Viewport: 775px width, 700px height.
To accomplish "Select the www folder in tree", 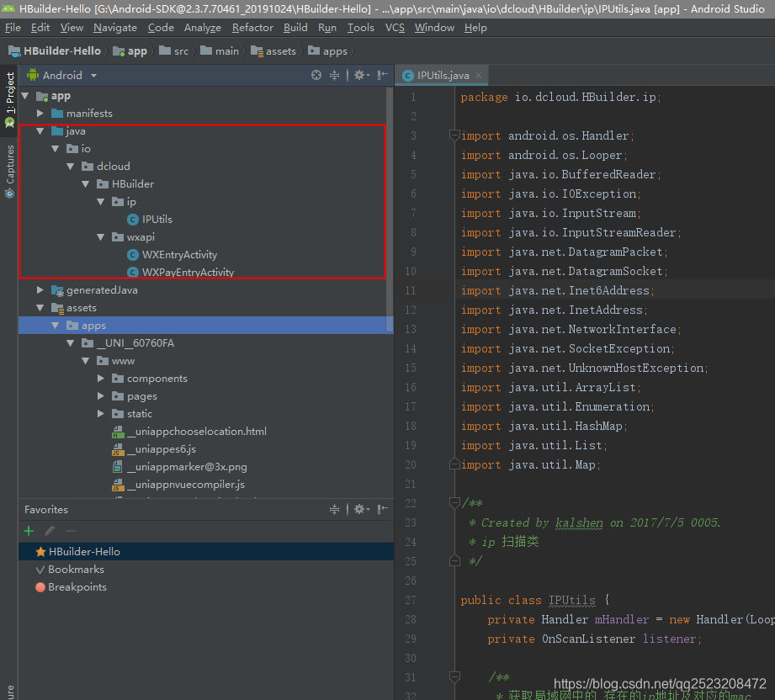I will pos(123,361).
